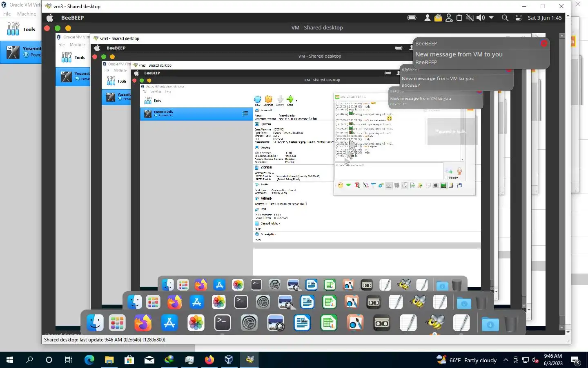Viewport: 588px width, 368px height.
Task: Open System Preferences in the largest front dock
Action: [x=249, y=323]
